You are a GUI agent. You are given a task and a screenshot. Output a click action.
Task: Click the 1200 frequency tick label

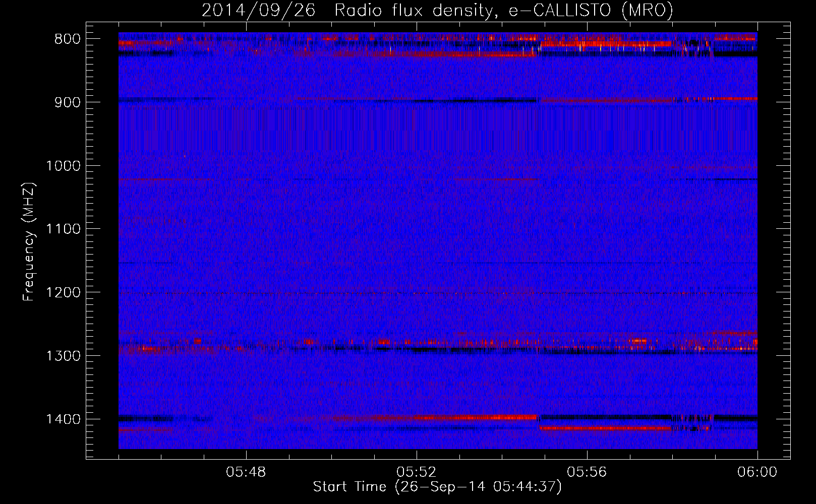(63, 293)
